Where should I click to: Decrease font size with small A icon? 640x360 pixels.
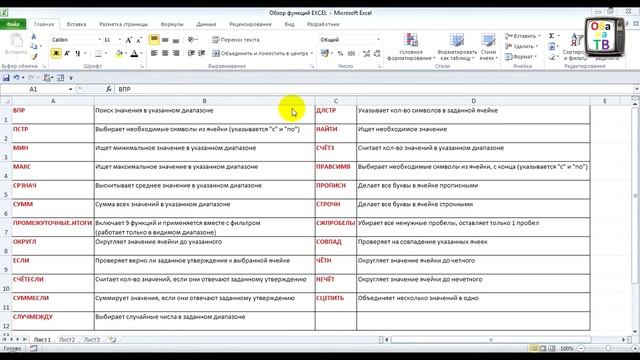(139, 40)
